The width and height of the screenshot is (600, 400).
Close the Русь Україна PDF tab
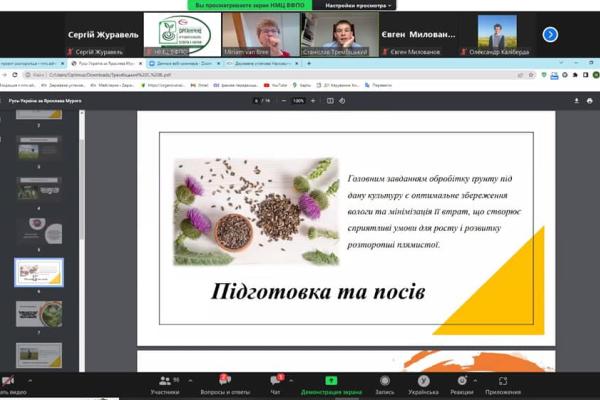click(x=140, y=64)
